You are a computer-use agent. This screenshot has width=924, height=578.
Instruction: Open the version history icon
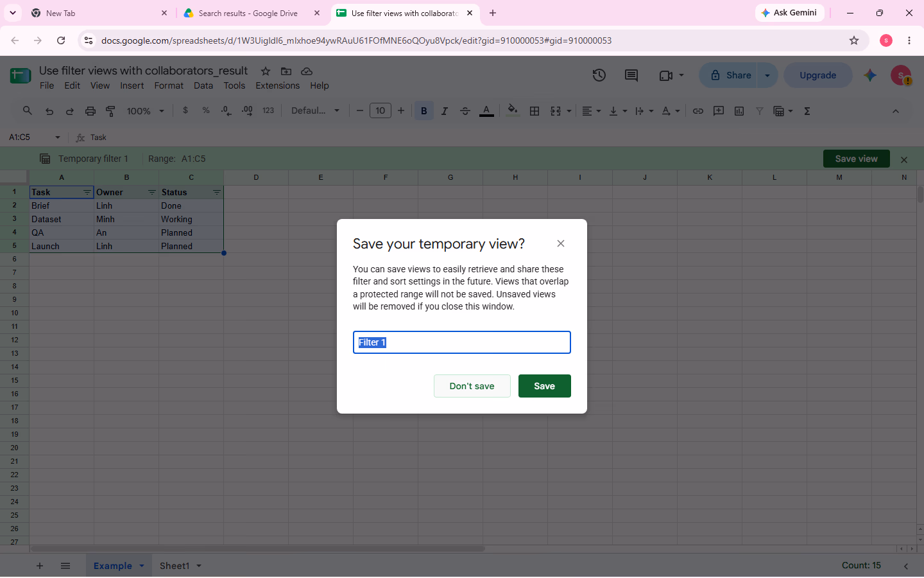(x=599, y=75)
